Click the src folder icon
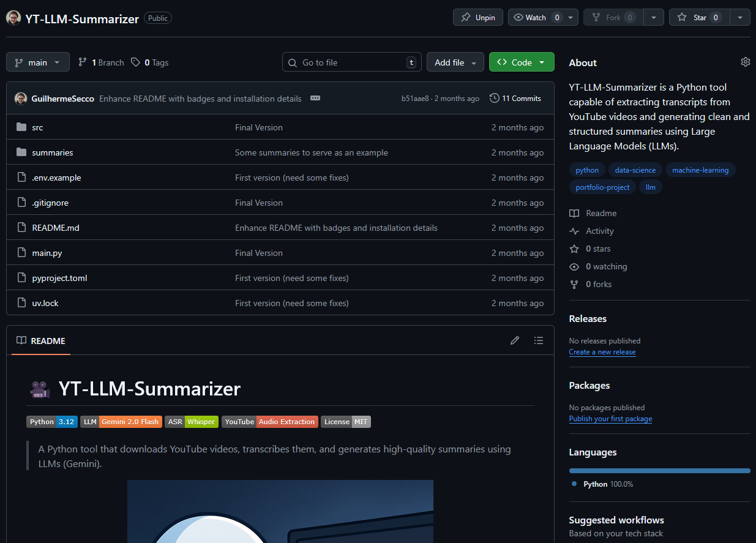The image size is (756, 543). 21,127
